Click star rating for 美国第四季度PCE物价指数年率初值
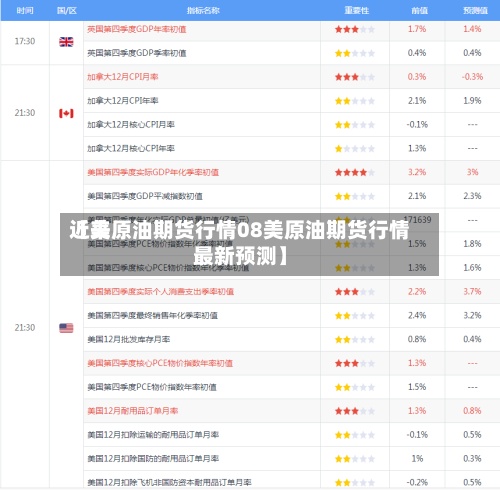This screenshot has width=500, height=490. point(355,387)
